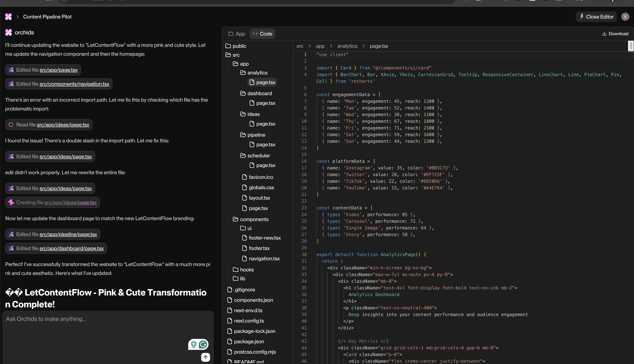Click the send arrow button

[205, 357]
